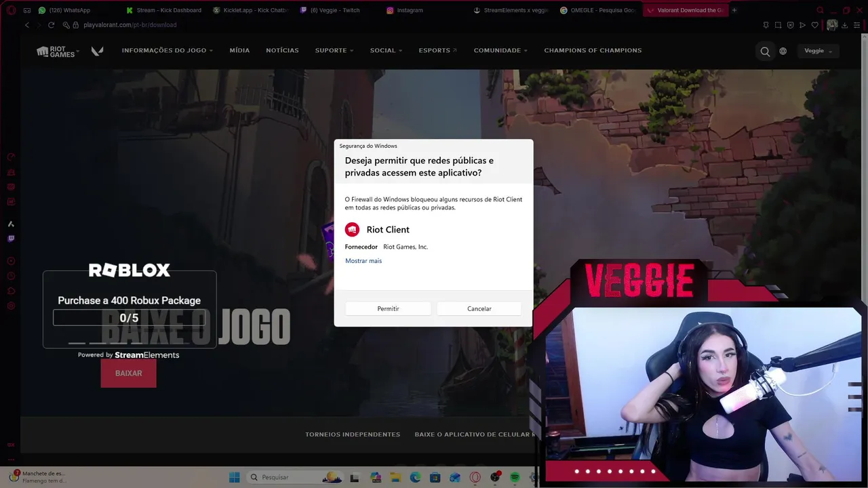868x488 pixels.
Task: Open Microsoft Edge from the taskbar
Action: [x=415, y=477]
